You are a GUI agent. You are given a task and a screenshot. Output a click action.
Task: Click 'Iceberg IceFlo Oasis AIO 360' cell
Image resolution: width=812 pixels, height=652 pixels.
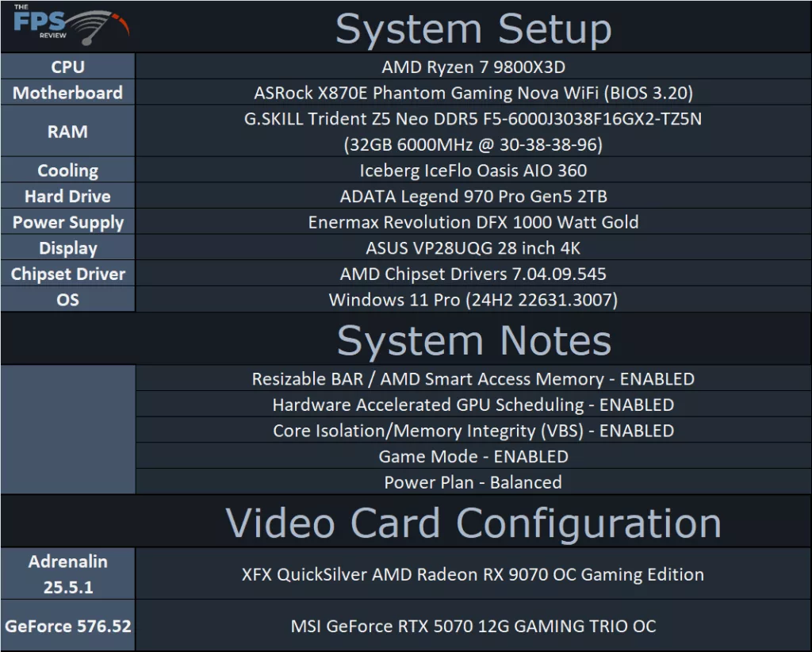click(473, 170)
